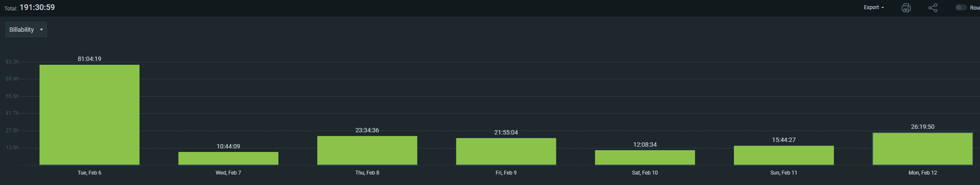The image size is (980, 185).
Task: Click the Wed, Feb 7 axis label
Action: pos(228,173)
